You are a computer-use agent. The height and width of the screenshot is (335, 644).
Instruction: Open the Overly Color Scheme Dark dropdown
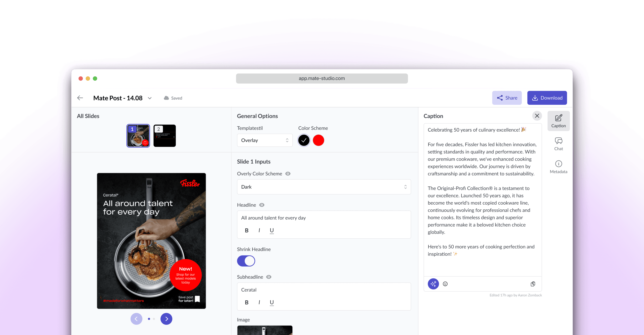point(324,187)
